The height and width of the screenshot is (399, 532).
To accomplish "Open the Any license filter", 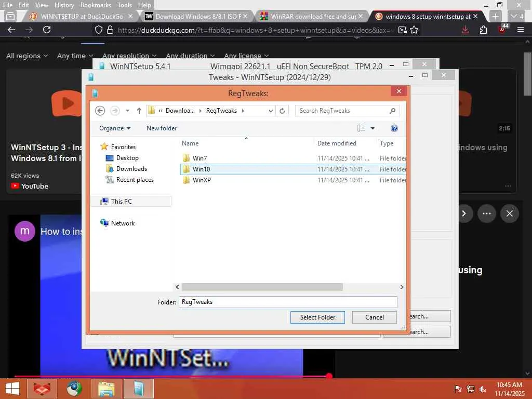I will [246, 56].
